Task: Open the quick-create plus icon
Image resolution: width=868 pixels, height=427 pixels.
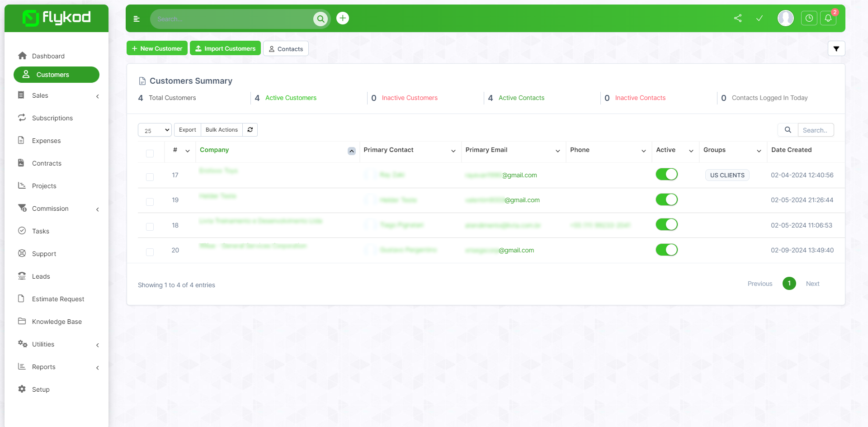Action: click(x=342, y=18)
